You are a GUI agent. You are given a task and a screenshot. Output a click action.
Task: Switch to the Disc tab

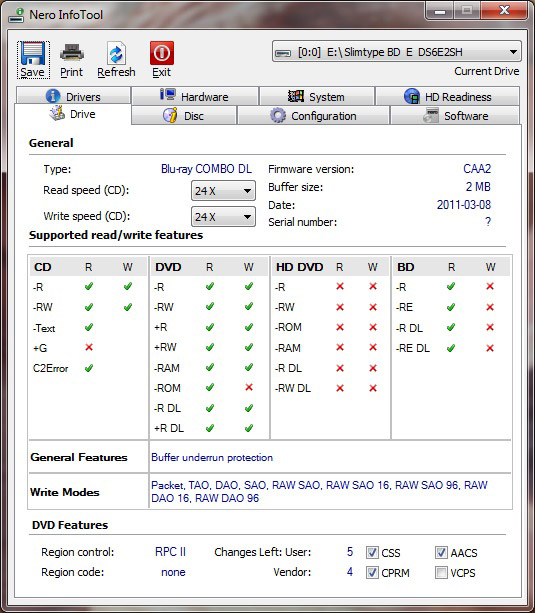184,116
